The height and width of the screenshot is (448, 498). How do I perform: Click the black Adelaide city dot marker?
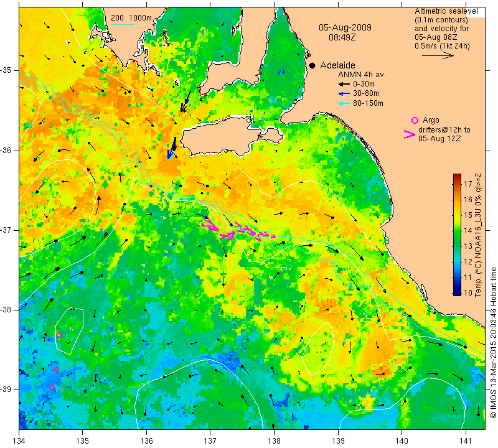pos(312,65)
